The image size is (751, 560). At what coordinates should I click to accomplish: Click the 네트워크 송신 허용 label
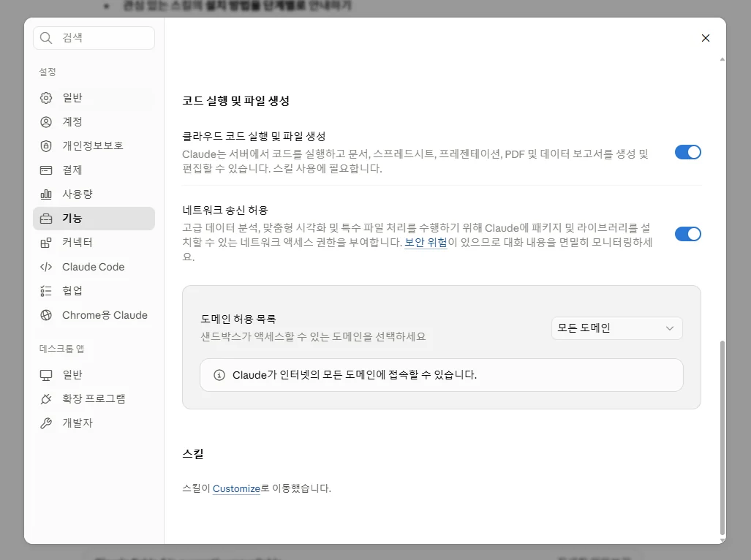pyautogui.click(x=225, y=210)
